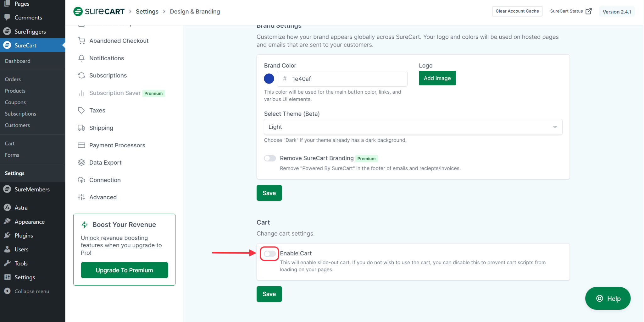Toggle the Remove SureCart Branding switch
The height and width of the screenshot is (322, 644).
tap(270, 158)
